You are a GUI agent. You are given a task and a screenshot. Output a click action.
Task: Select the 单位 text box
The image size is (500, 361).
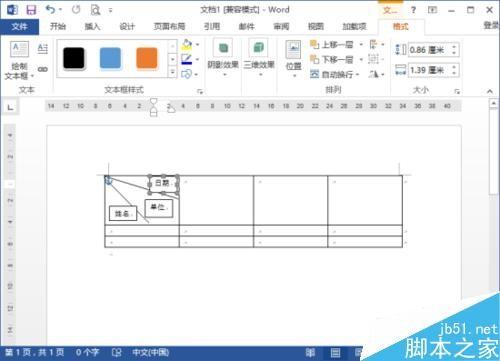(159, 208)
